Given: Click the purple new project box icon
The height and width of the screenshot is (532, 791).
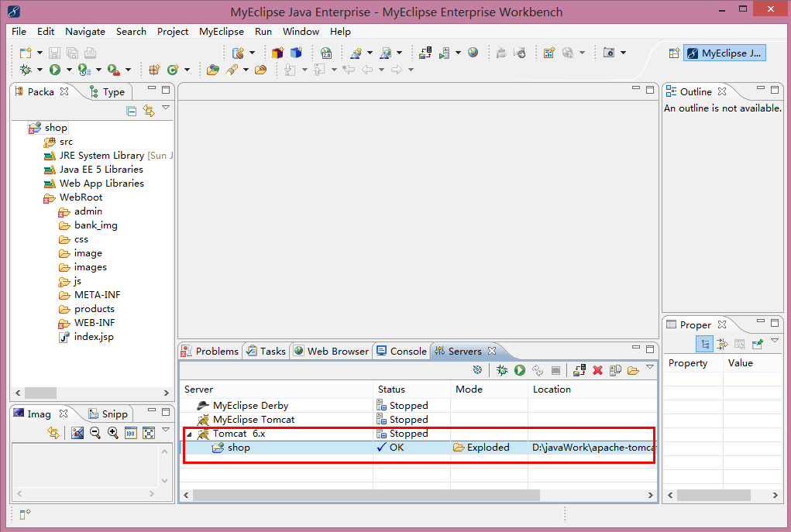Looking at the screenshot, I should click(277, 53).
